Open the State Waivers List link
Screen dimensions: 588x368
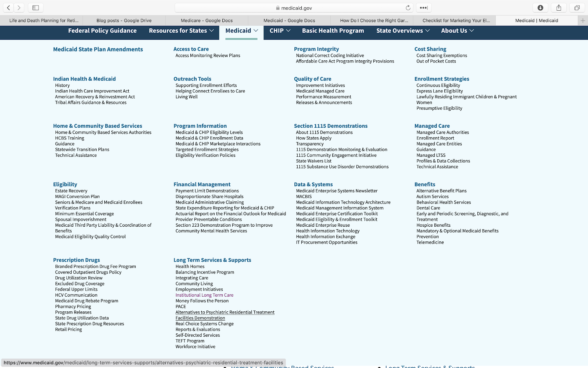(313, 161)
